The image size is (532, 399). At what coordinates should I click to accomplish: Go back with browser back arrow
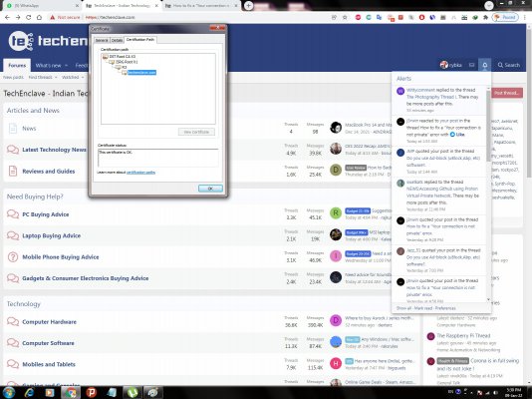pyautogui.click(x=7, y=17)
